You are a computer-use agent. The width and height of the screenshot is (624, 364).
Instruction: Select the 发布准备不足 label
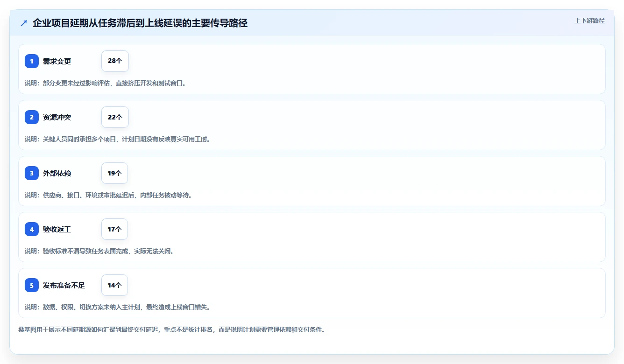pos(64,285)
